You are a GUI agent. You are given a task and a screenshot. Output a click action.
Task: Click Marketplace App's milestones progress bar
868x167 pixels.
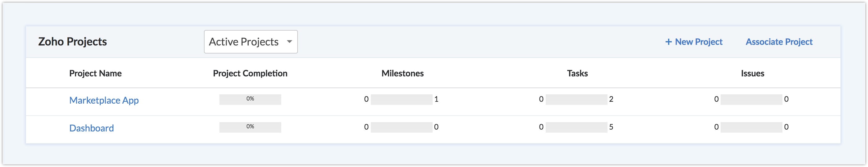pos(401,99)
